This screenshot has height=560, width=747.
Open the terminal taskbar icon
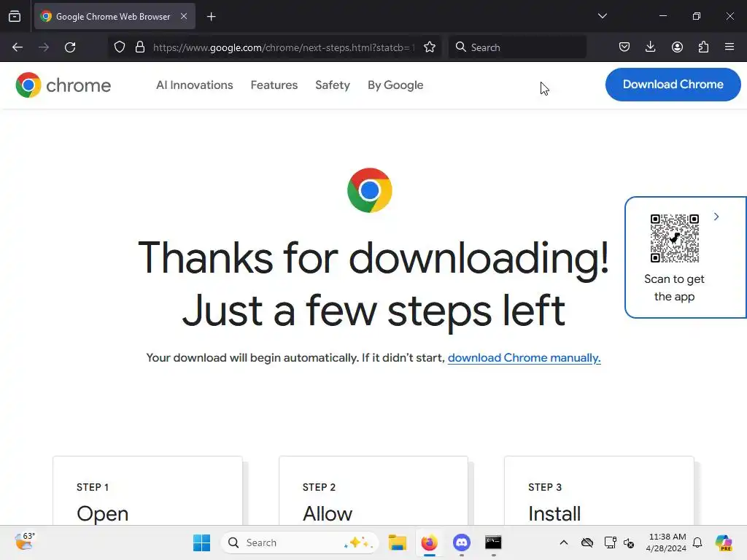493,542
